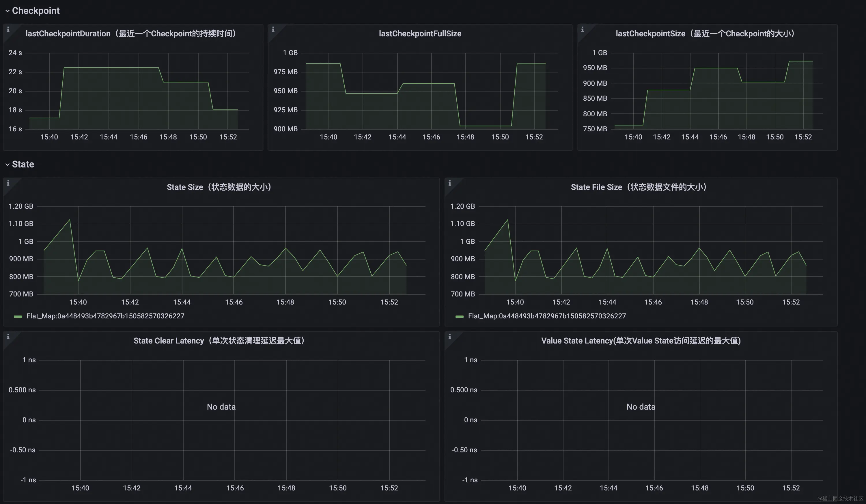Toggle Flat_Map series in State Size legend
Viewport: 866px width, 504px height.
(x=105, y=316)
